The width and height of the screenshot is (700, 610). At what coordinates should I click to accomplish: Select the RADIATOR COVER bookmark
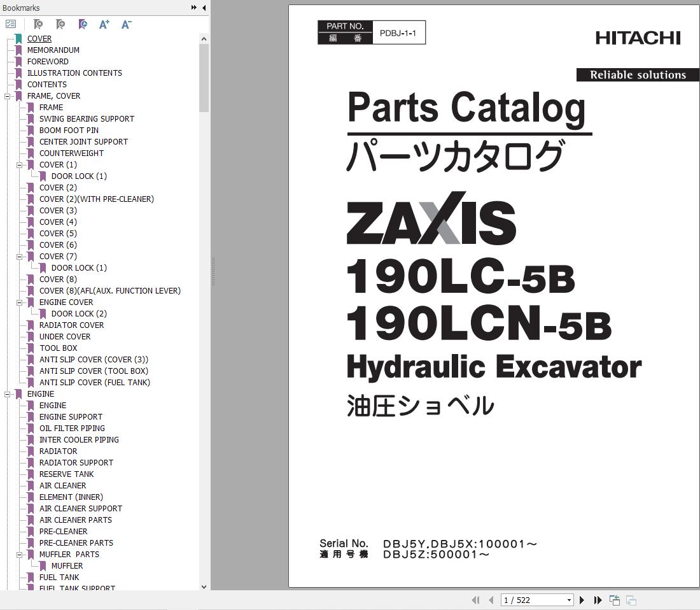tap(71, 325)
